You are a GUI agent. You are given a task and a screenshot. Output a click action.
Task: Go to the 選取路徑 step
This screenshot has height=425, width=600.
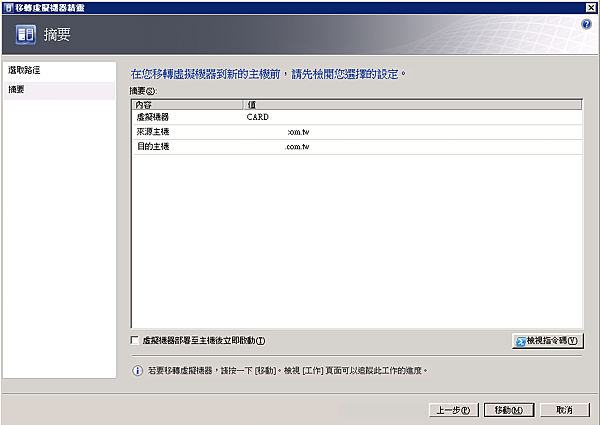(x=24, y=70)
